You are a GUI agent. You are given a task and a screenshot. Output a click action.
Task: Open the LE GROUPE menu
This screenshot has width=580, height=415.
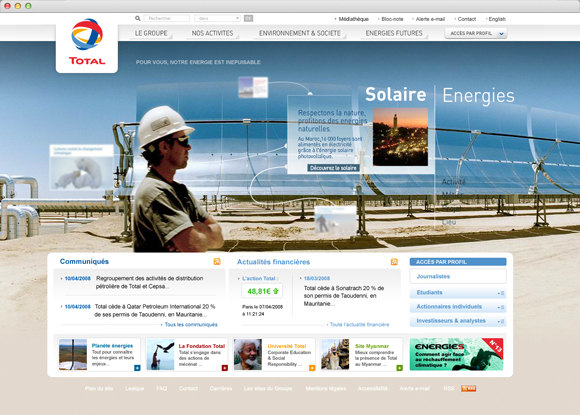(151, 33)
